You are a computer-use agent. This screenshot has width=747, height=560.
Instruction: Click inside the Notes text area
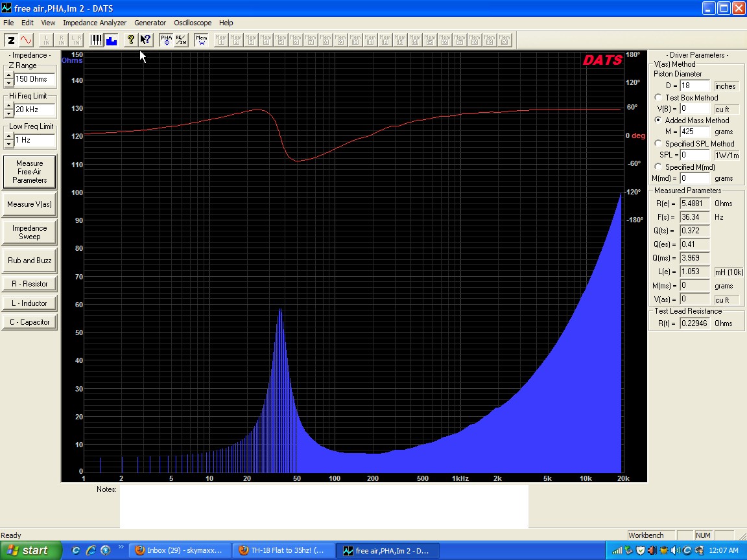coord(324,507)
